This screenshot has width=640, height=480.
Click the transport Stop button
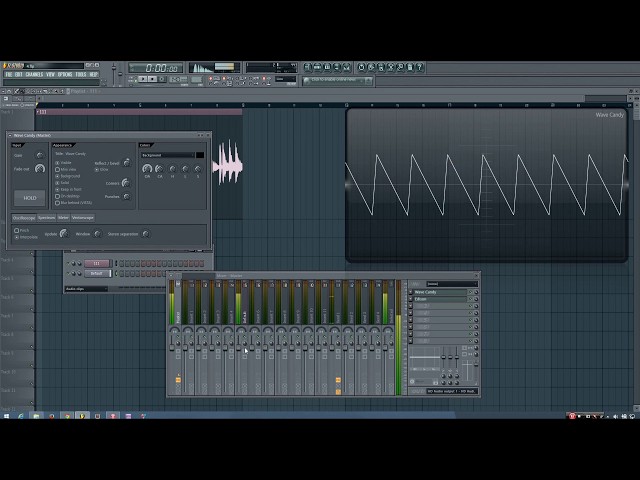pos(152,79)
